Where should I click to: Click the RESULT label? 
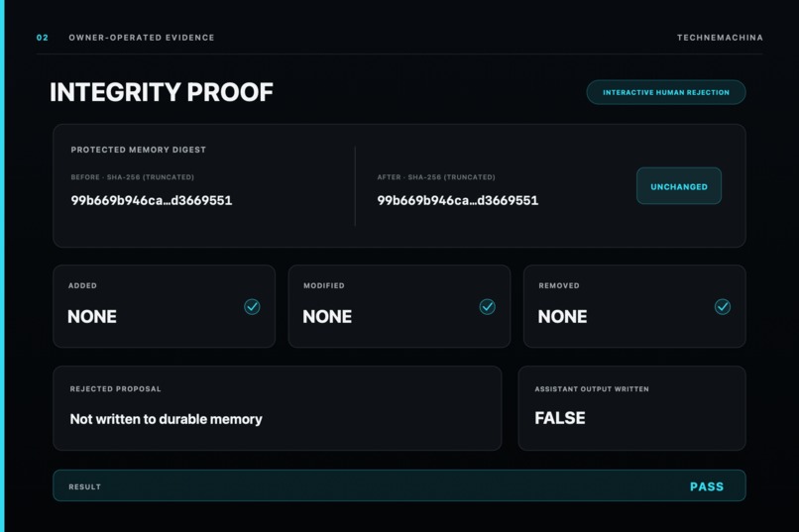(x=84, y=486)
